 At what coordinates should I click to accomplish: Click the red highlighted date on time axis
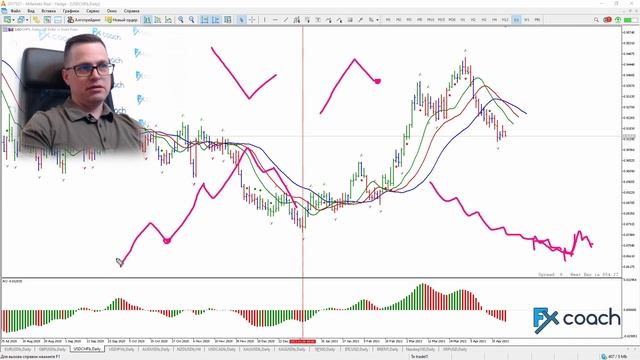click(302, 341)
